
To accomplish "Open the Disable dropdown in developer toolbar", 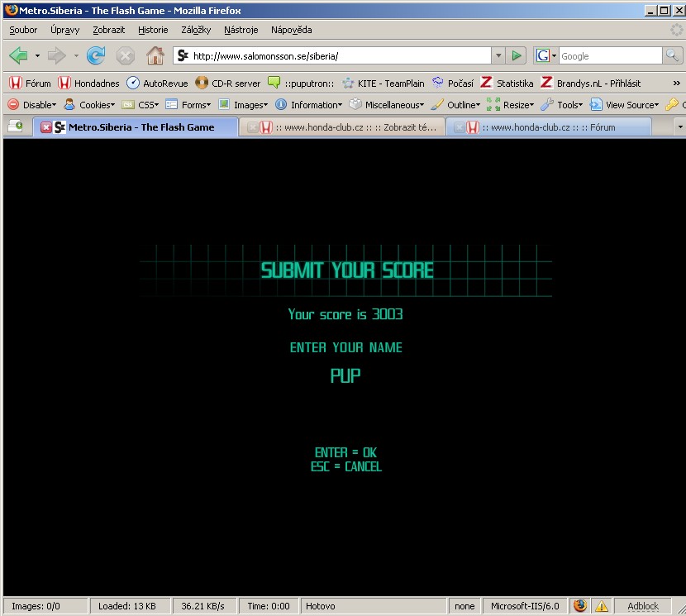I will [x=31, y=105].
